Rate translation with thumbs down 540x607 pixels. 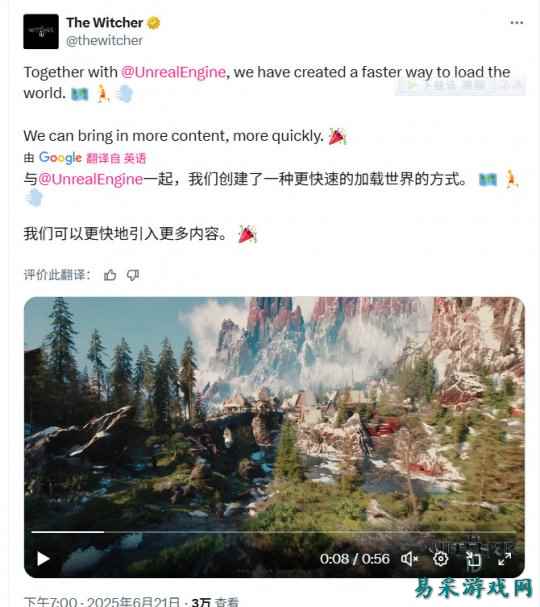(133, 275)
